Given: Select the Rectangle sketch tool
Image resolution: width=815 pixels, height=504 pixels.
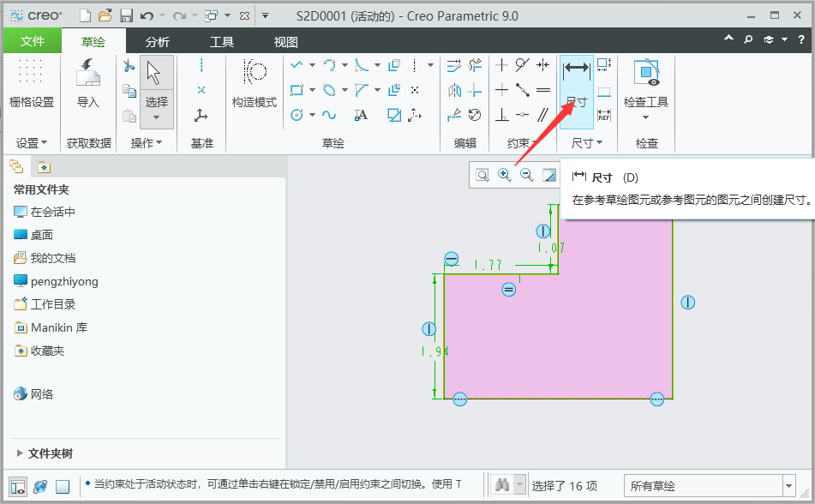Looking at the screenshot, I should [297, 90].
